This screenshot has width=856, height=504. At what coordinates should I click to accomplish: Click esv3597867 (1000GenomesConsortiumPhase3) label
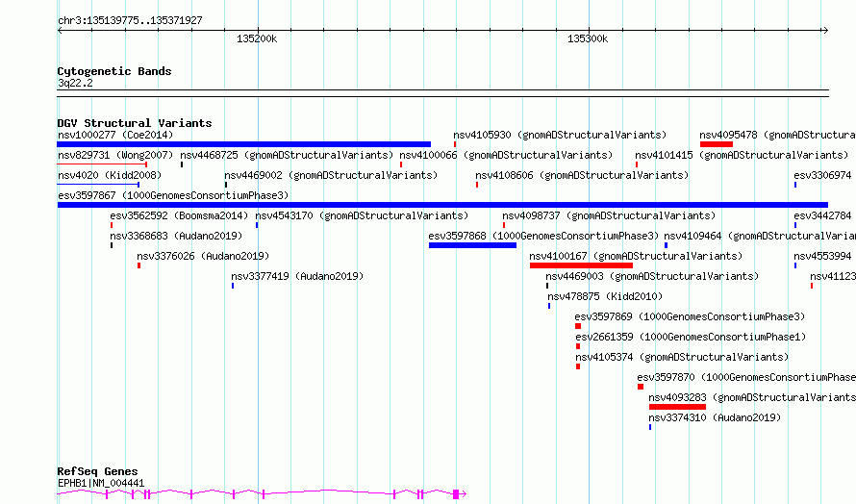(173, 195)
